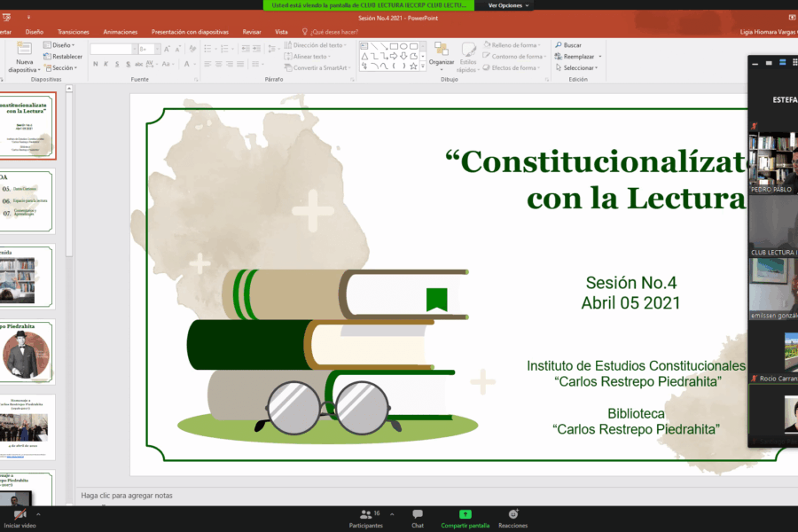The image size is (798, 532).
Task: Click the green Comparte pantalla icon
Action: pos(466,514)
